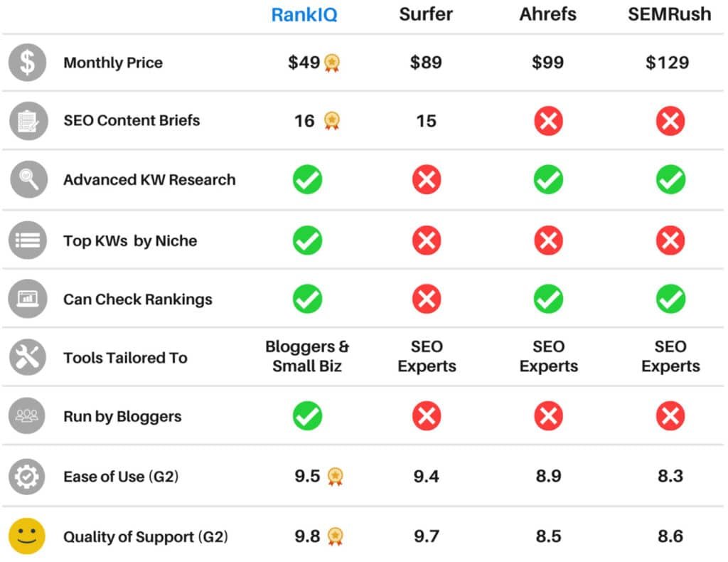The height and width of the screenshot is (562, 728).
Task: Click the yellow smiley Quality of Support icon
Action: (x=27, y=536)
